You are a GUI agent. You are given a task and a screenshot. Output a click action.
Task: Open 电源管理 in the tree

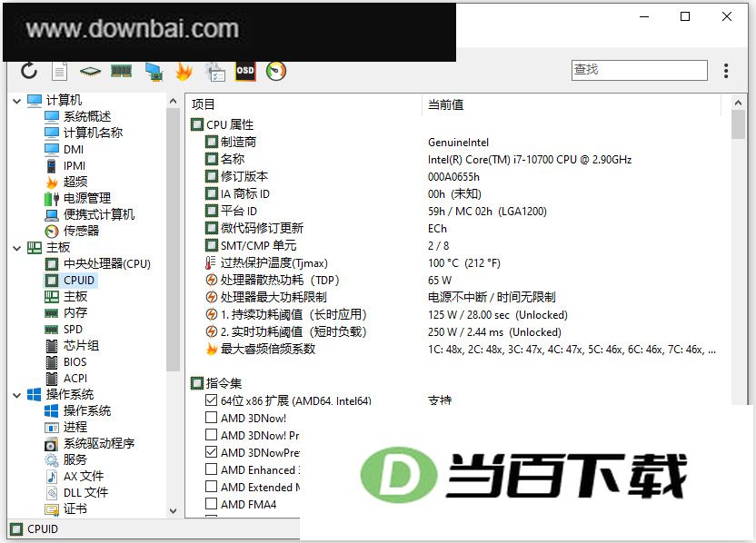coord(87,199)
